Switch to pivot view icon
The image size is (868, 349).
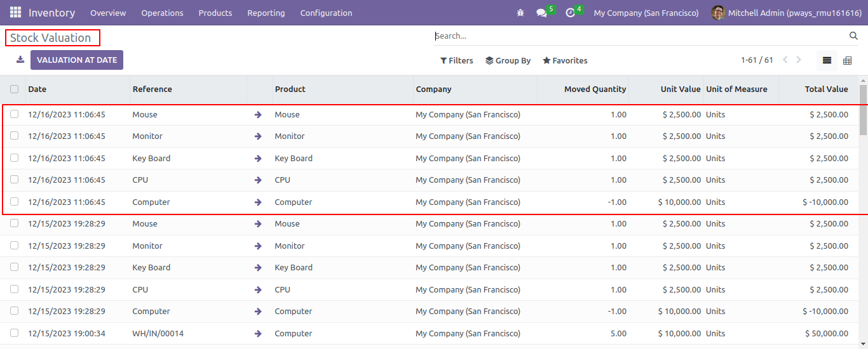[x=847, y=60]
